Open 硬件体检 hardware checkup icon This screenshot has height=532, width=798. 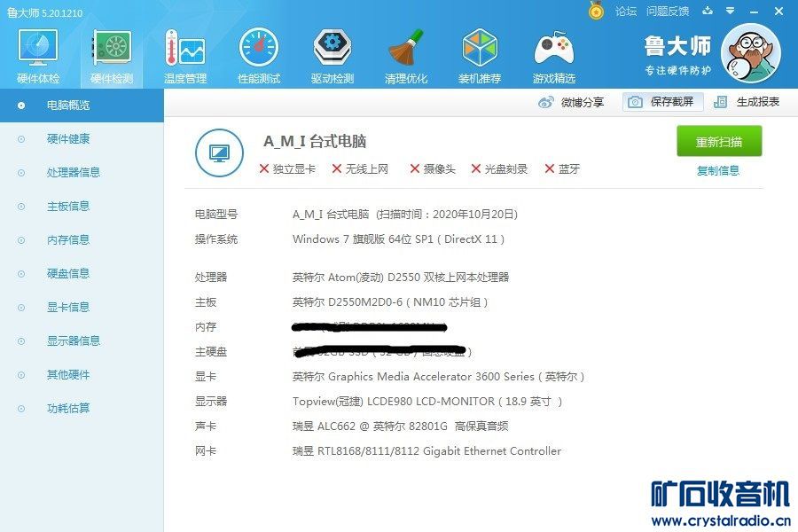point(38,56)
